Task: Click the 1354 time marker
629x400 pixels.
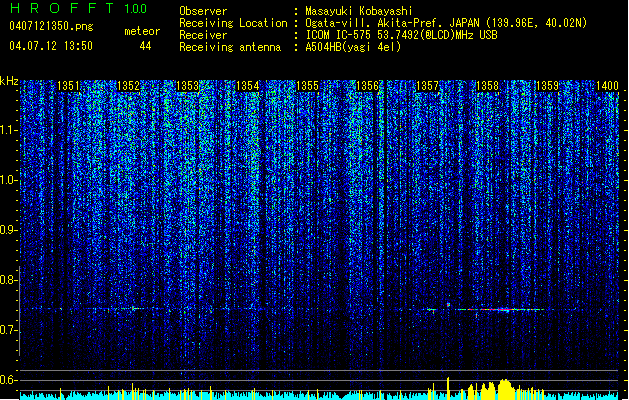Action: pyautogui.click(x=248, y=86)
